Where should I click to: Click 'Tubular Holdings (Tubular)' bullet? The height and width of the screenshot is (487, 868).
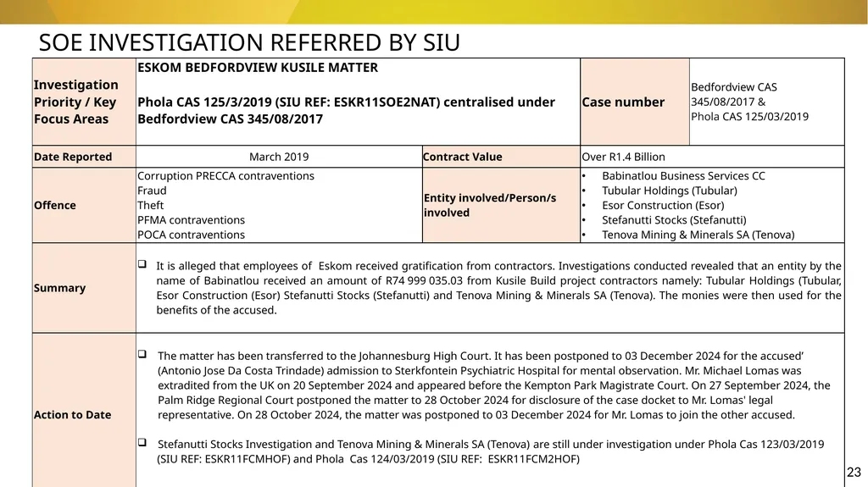[x=670, y=191]
